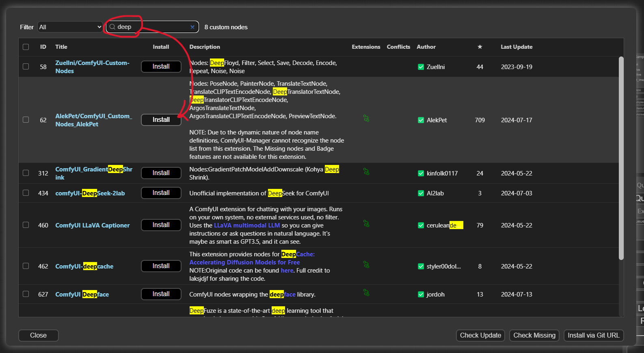Check the box for node ID 460

click(26, 225)
